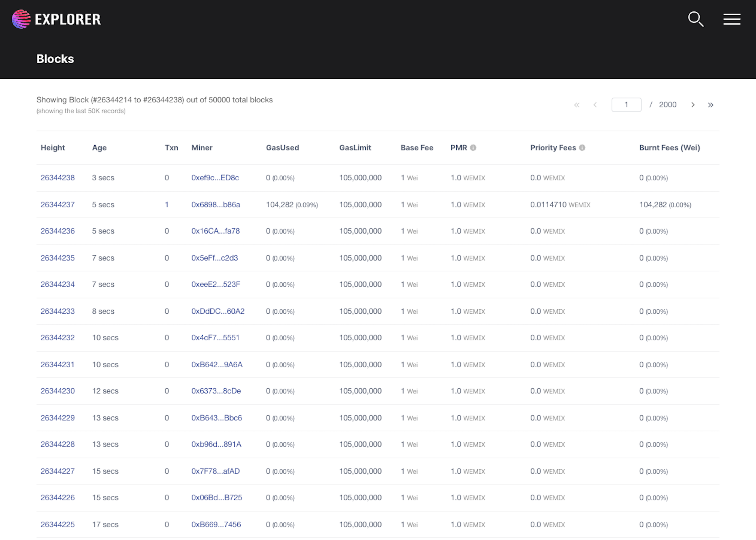Image resolution: width=756 pixels, height=540 pixels.
Task: Click the PMR info icon
Action: point(473,148)
